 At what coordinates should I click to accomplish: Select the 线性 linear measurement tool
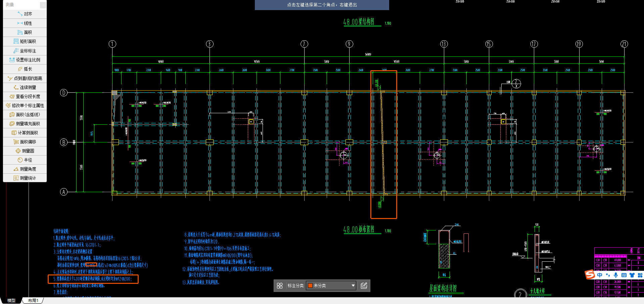click(x=25, y=23)
